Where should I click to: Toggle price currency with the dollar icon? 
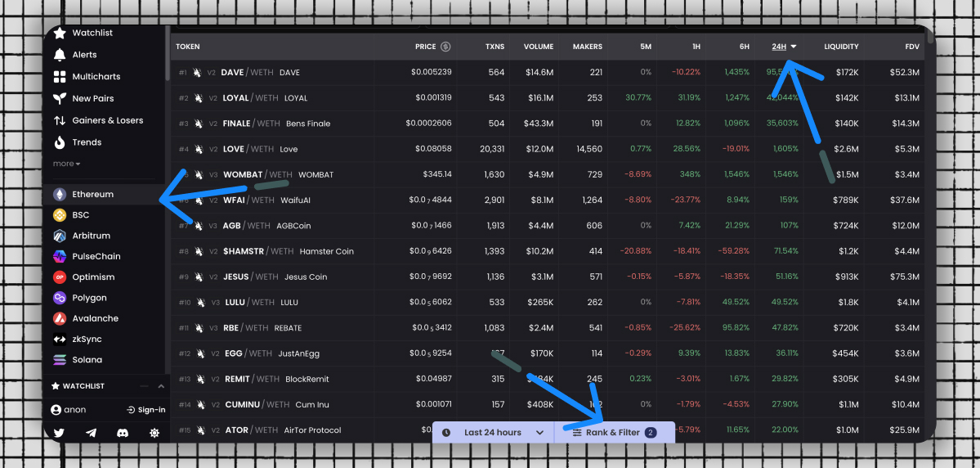point(445,47)
